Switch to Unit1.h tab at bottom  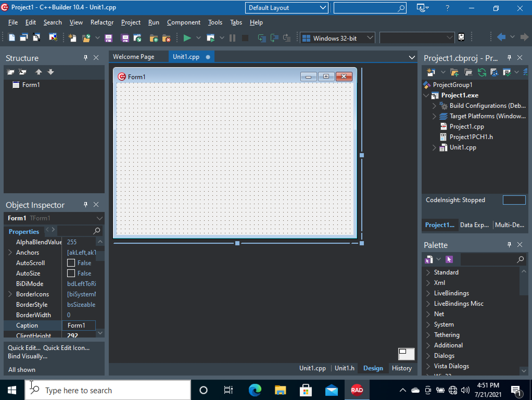coord(344,368)
